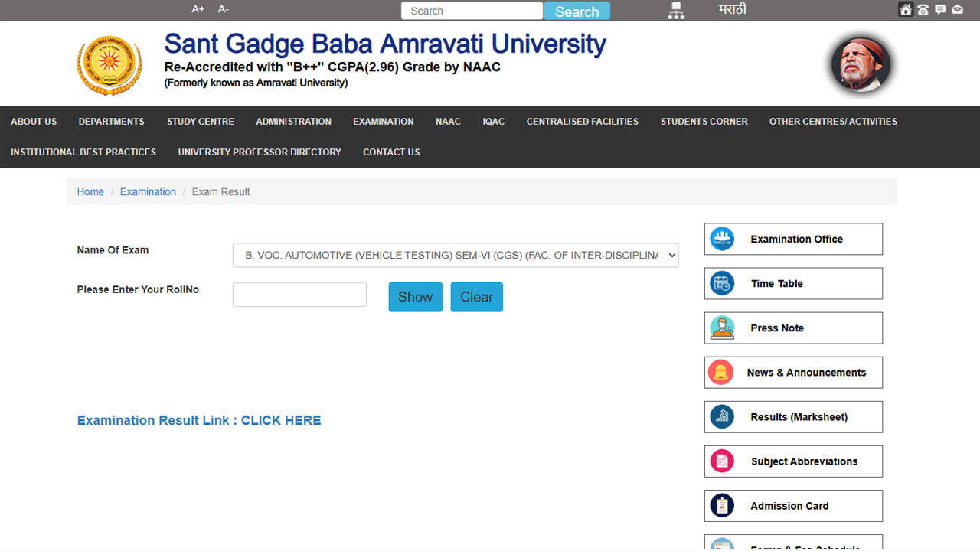Open the Administration menu
The width and height of the screenshot is (980, 551).
point(294,121)
